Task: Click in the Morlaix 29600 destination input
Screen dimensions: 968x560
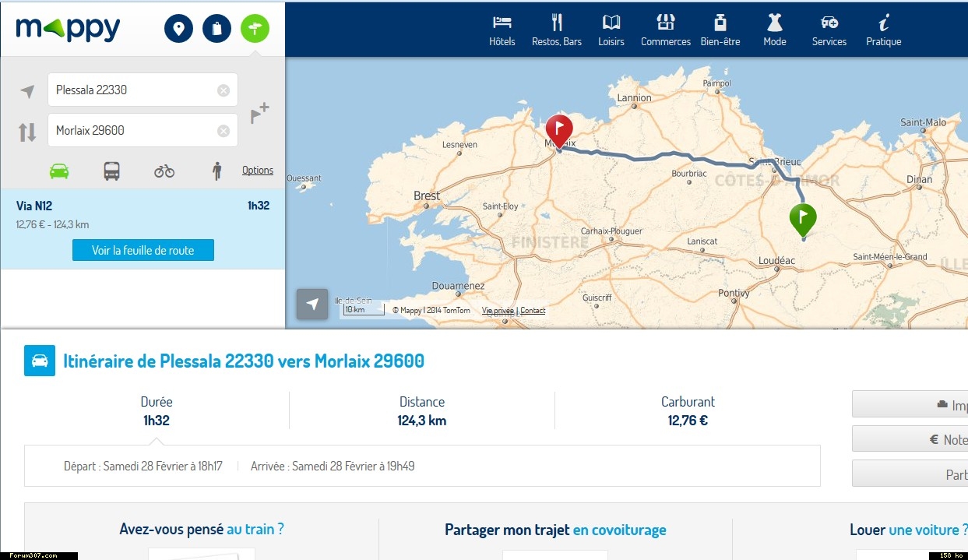Action: click(x=132, y=131)
